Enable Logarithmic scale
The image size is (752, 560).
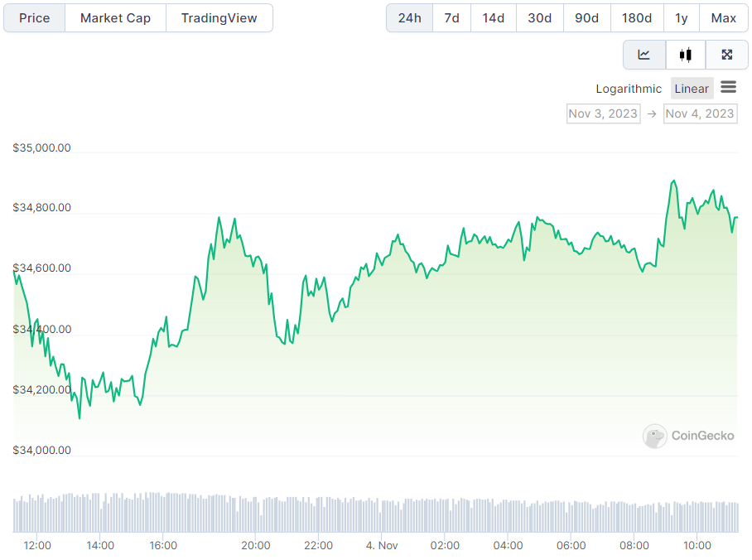629,89
